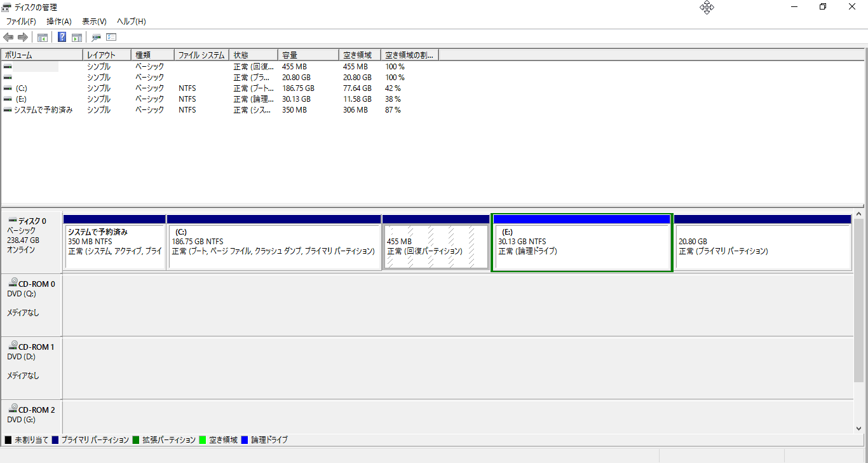
Task: Click the light green 空き領域 legend swatch
Action: (203, 440)
